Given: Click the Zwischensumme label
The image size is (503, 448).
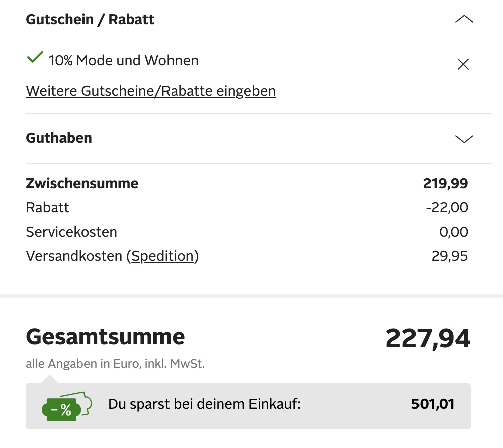Looking at the screenshot, I should pyautogui.click(x=82, y=183).
